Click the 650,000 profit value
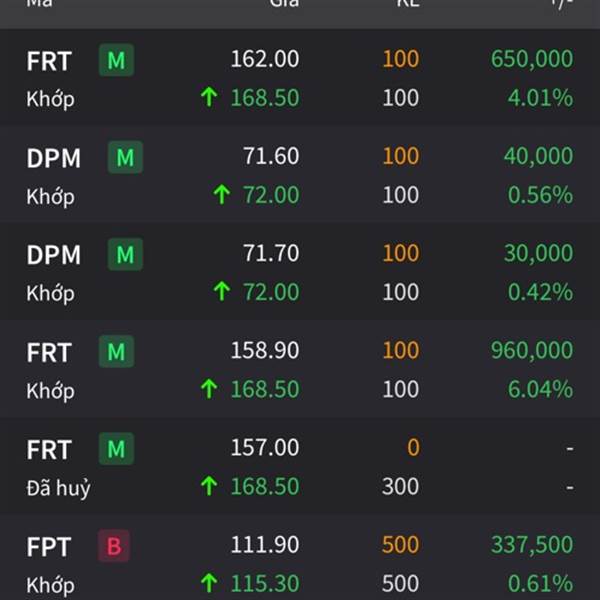This screenshot has height=600, width=600. 532,59
